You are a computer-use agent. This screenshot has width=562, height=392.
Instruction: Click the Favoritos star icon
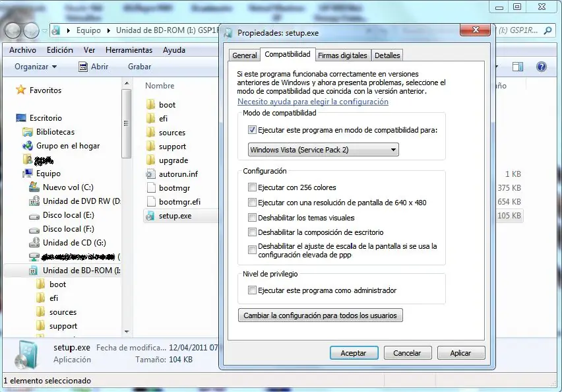pyautogui.click(x=21, y=90)
